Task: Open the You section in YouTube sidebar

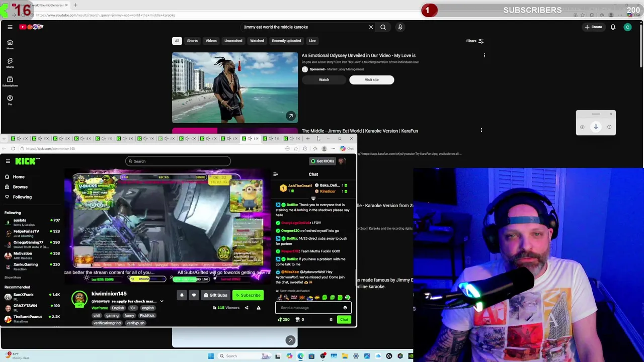Action: click(x=10, y=100)
